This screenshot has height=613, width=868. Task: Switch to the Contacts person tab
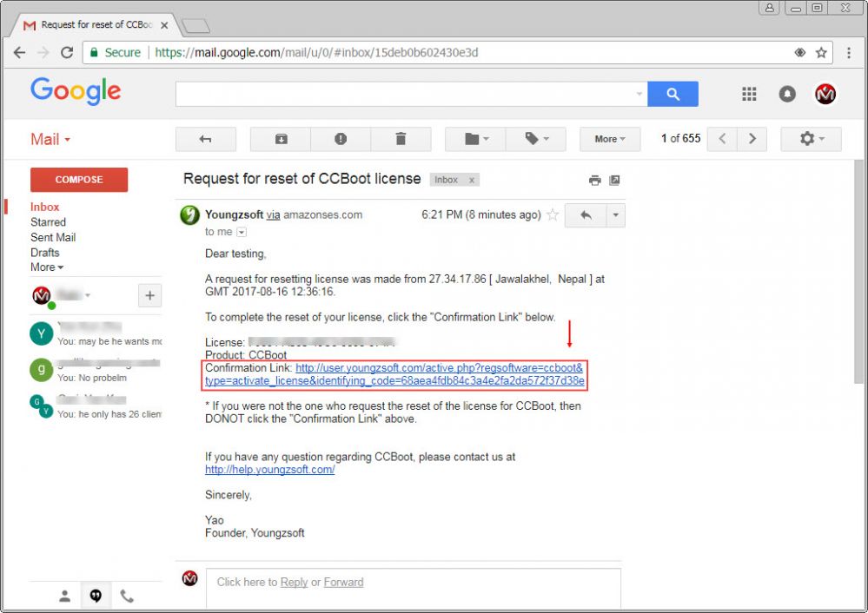point(65,596)
